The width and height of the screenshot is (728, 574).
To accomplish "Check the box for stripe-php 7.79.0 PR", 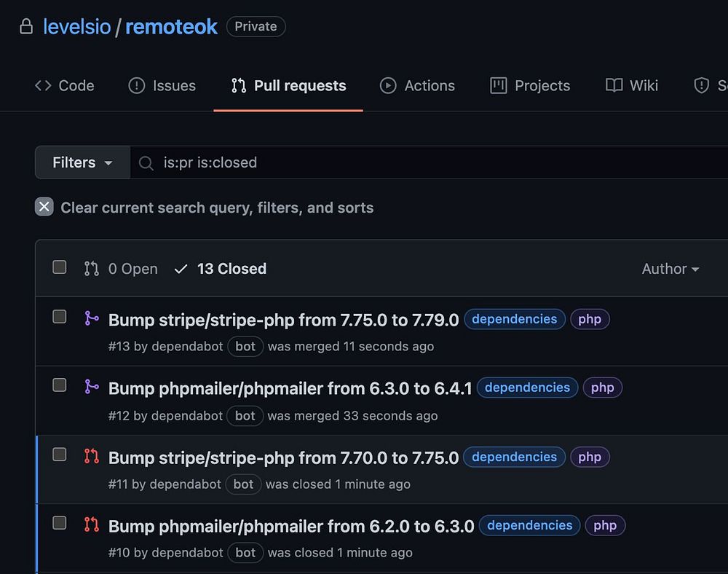I will [60, 317].
